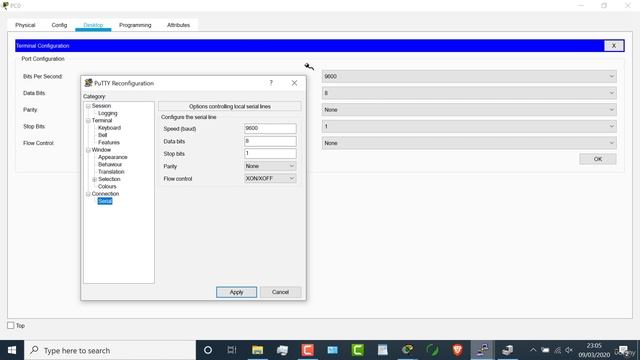Click the battery tray icon
This screenshot has height=360, width=640.
[x=545, y=350]
